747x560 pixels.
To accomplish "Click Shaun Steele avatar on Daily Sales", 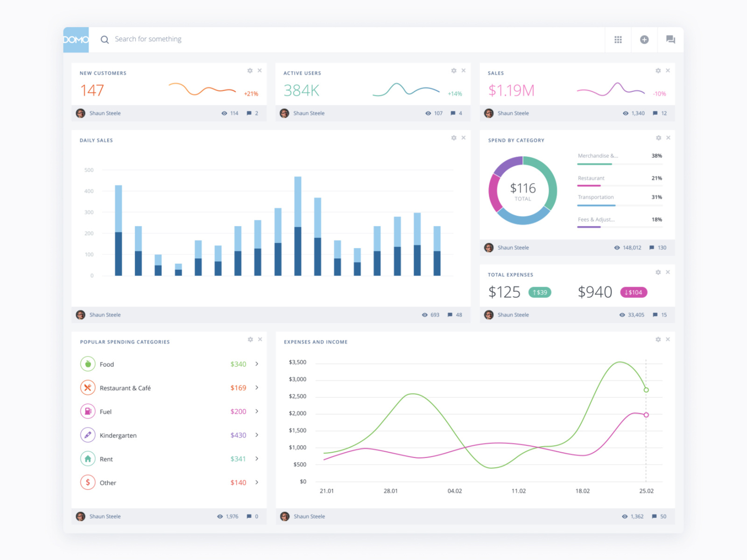I will click(x=81, y=315).
